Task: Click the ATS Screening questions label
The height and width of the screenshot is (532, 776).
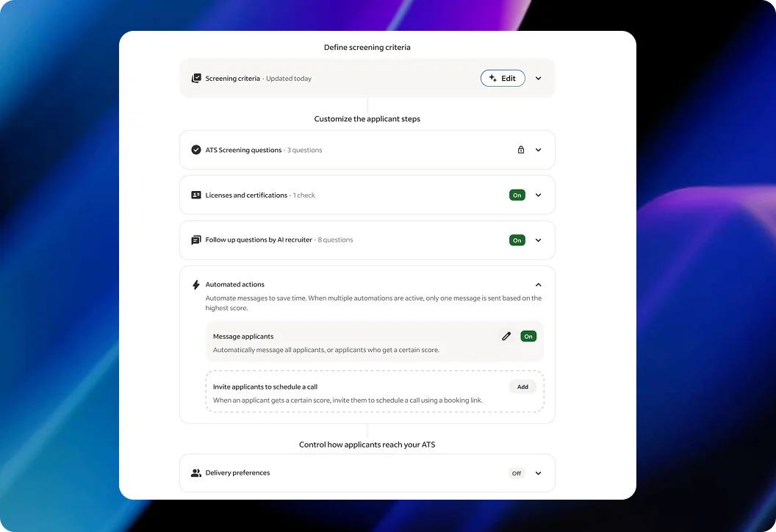Action: tap(243, 150)
